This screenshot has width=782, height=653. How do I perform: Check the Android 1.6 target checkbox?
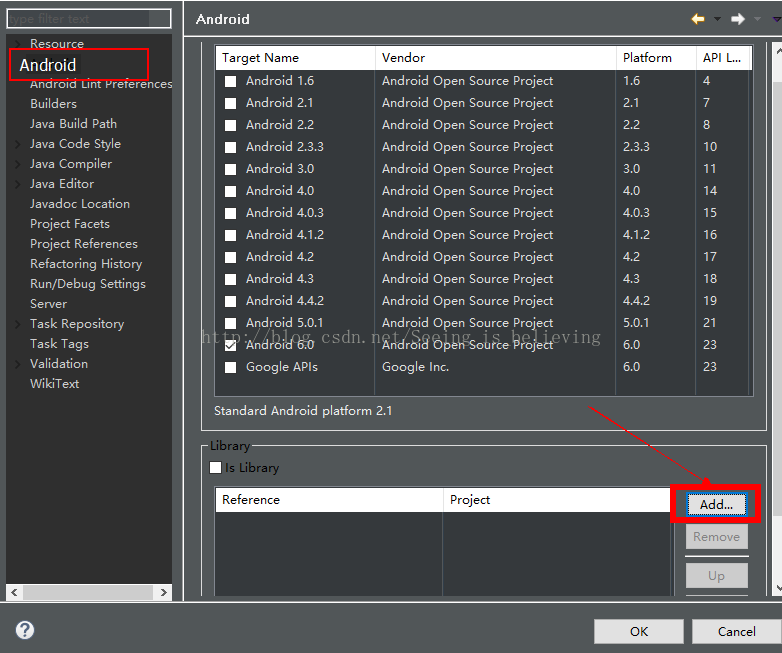pyautogui.click(x=230, y=81)
